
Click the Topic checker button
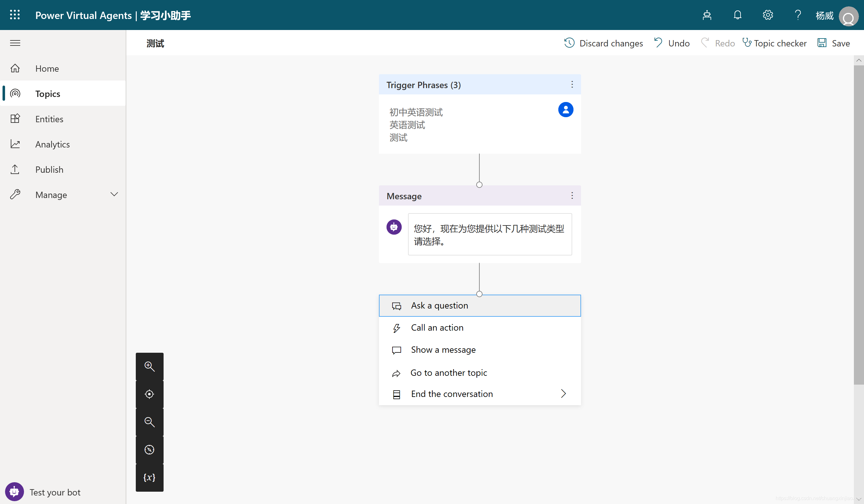775,43
